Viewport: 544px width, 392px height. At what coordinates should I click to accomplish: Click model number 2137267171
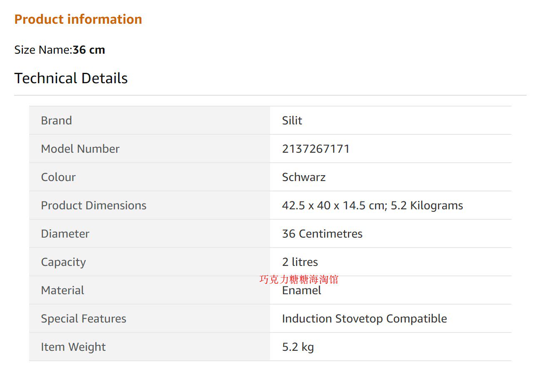[315, 149]
